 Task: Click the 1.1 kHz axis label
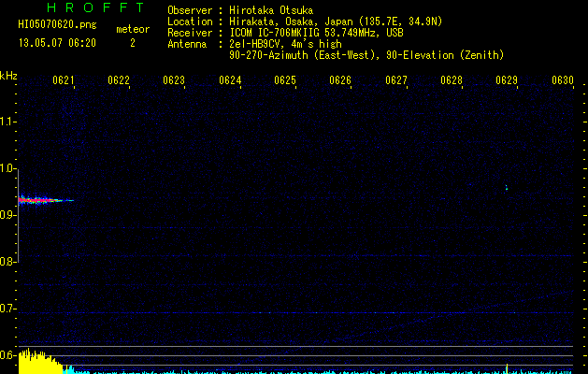point(7,122)
